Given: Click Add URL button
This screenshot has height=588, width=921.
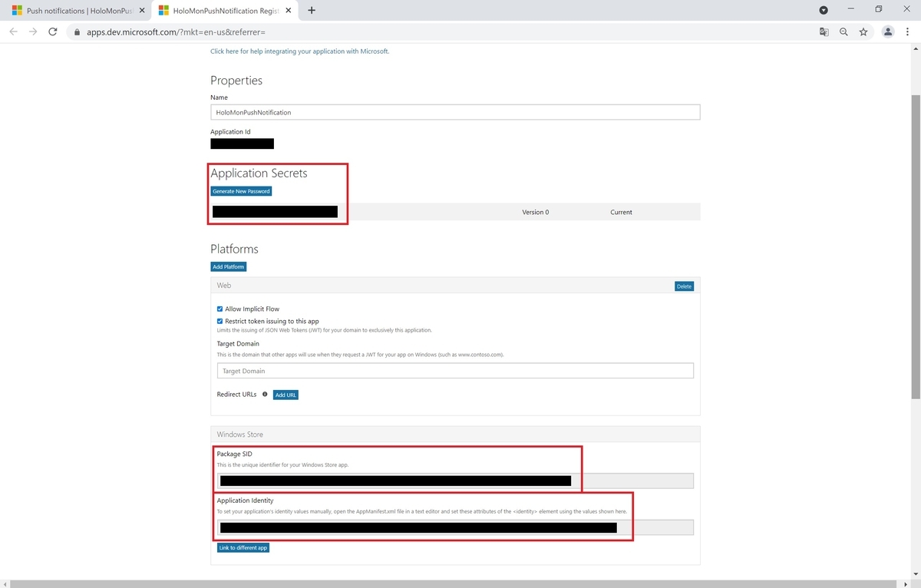Looking at the screenshot, I should (286, 395).
